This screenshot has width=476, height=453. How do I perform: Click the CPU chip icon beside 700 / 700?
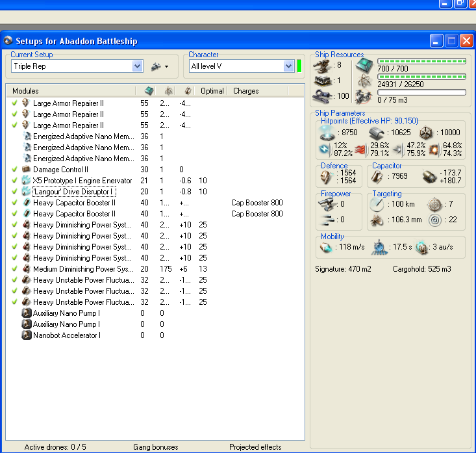tap(364, 65)
